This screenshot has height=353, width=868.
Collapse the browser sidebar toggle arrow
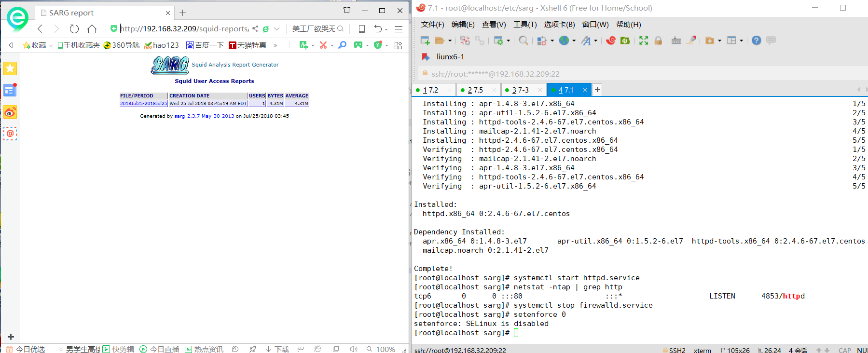click(x=11, y=45)
